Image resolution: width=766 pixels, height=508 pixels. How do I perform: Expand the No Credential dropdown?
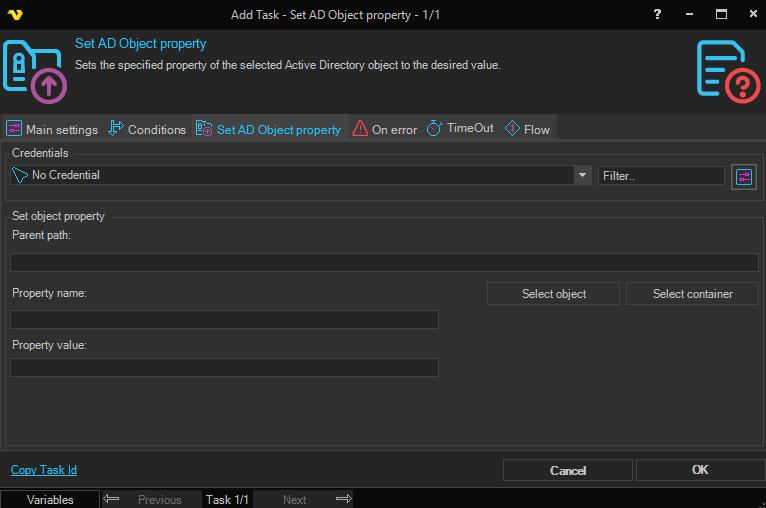coord(582,175)
